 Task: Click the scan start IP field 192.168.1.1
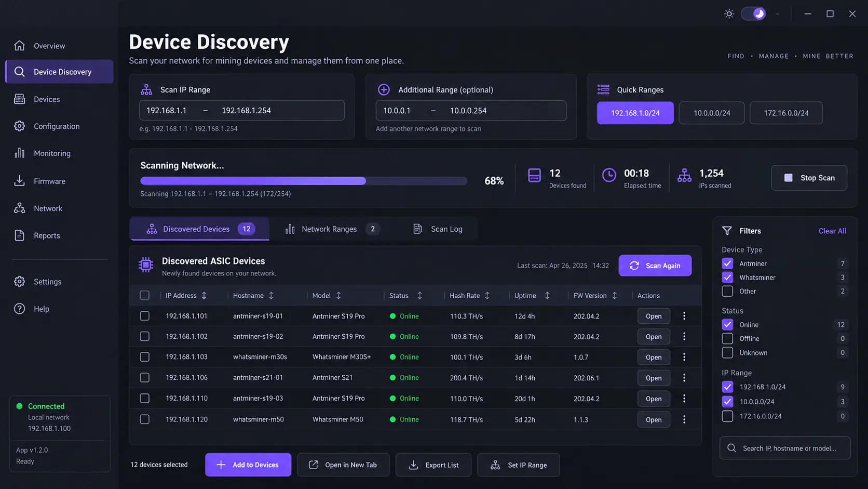coord(166,110)
